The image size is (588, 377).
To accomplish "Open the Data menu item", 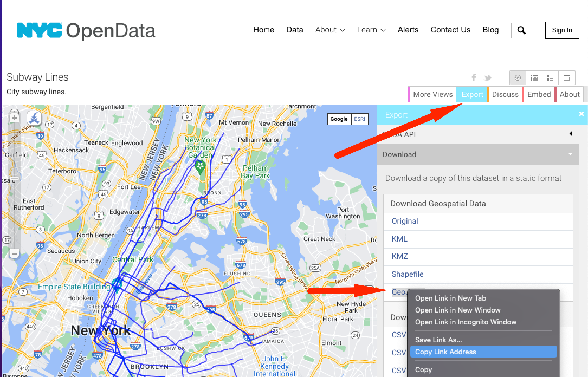I will tap(295, 30).
